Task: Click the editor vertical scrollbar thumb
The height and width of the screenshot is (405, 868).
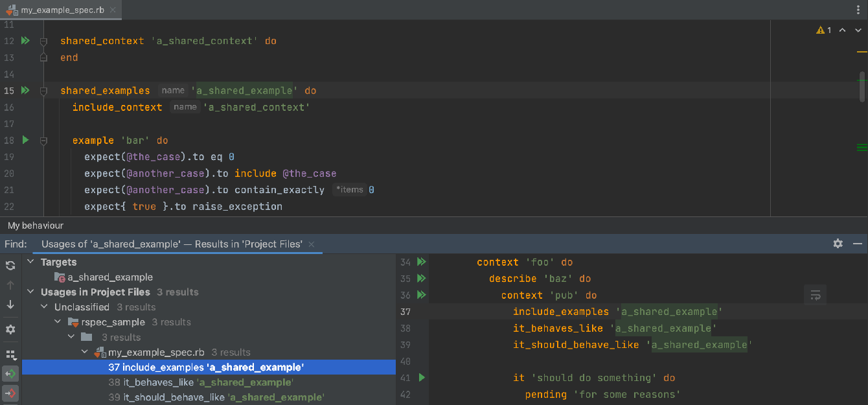Action: [x=862, y=86]
